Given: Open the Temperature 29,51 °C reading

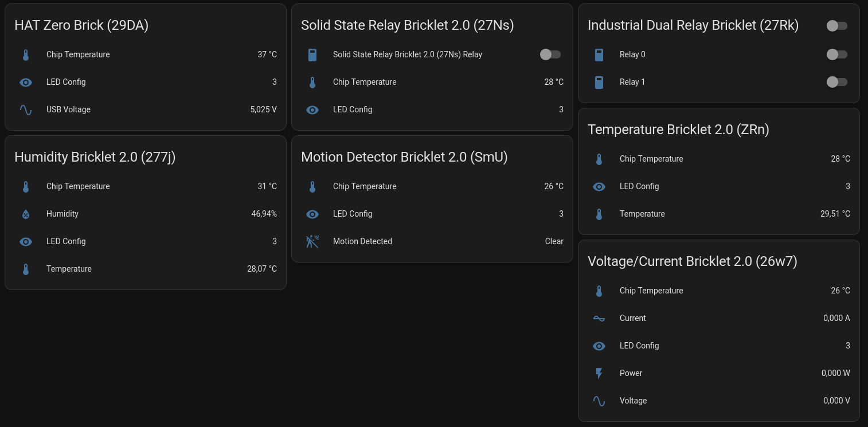Looking at the screenshot, I should click(835, 214).
